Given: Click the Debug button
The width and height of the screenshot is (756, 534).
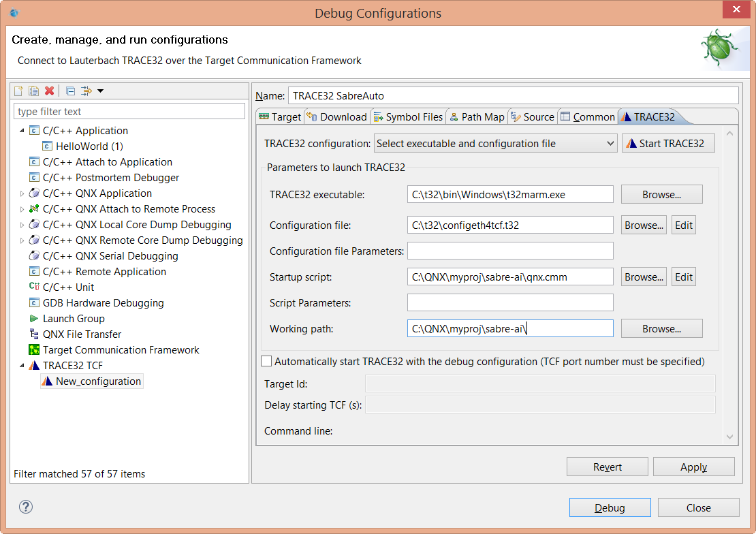Looking at the screenshot, I should (610, 507).
